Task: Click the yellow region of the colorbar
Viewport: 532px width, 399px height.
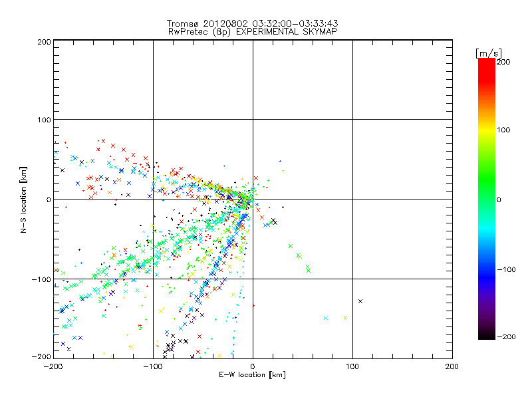Action: click(487, 130)
